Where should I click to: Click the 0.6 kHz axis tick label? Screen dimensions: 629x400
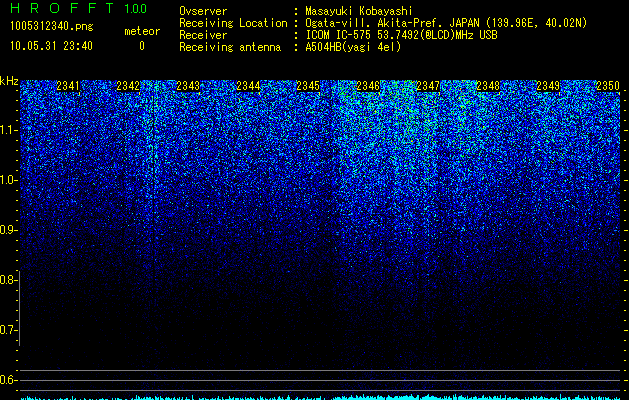pos(8,380)
